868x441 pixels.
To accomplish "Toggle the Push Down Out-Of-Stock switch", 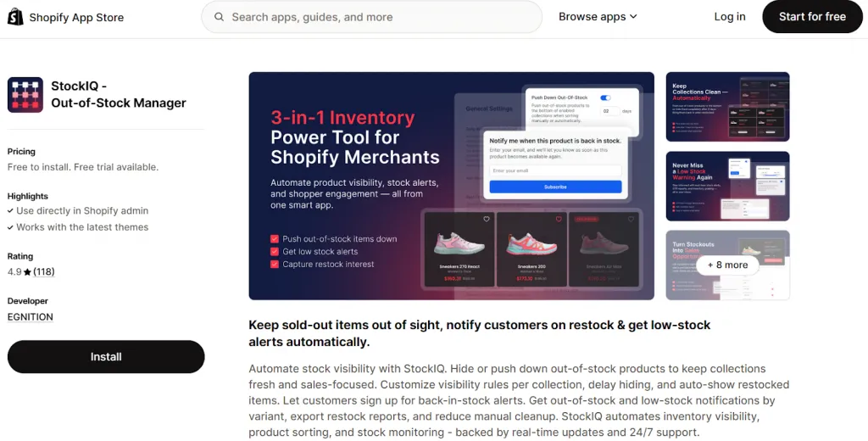I will pos(605,98).
